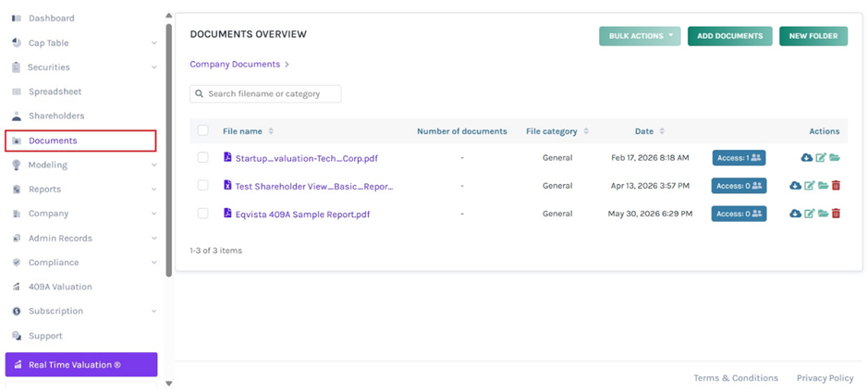
Task: Move Startup_valuation-Tech_Corp.pdf using the folder icon
Action: pos(835,158)
